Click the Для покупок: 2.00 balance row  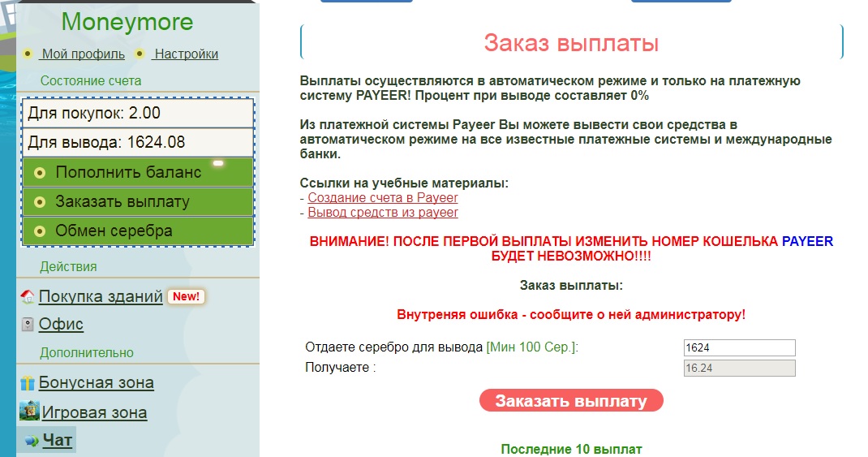click(138, 113)
